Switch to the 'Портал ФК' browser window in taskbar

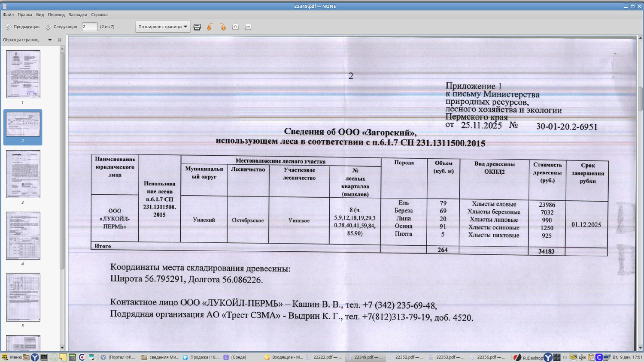(x=118, y=357)
